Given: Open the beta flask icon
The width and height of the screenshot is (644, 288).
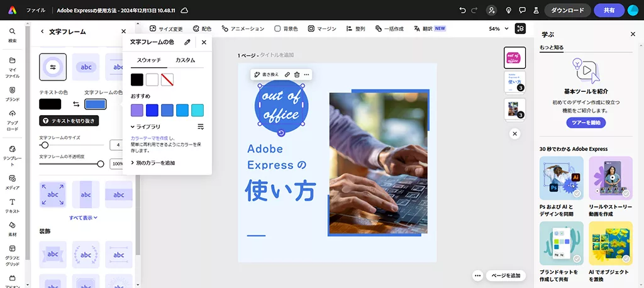Looking at the screenshot, I should pos(536,10).
